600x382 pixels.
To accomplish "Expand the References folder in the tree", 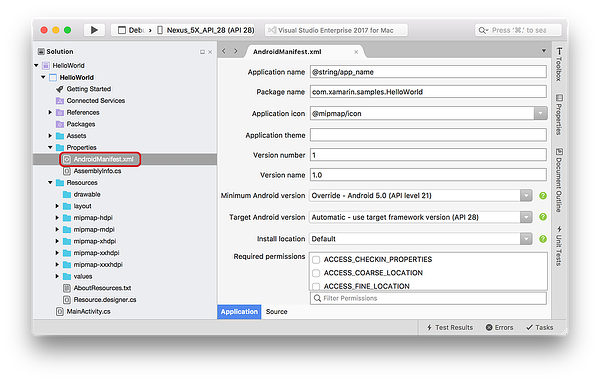I will point(50,113).
